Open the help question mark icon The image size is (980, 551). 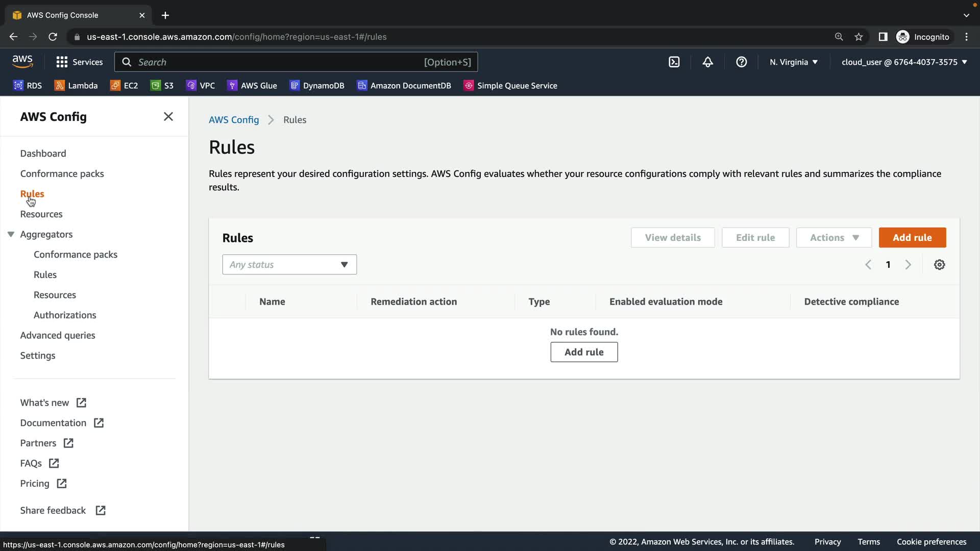coord(741,62)
